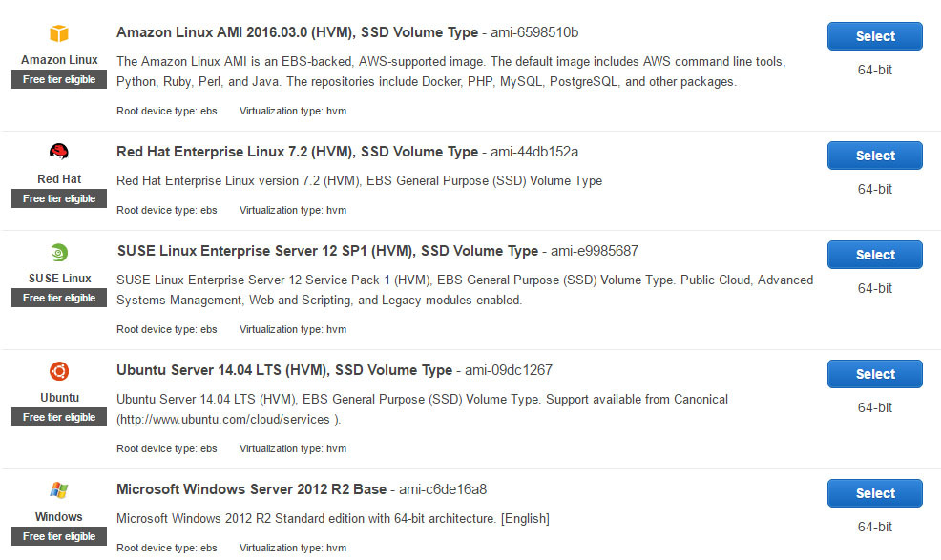Click the 64-bit label in the Ubuntu row
Screen dimensions: 941x560
click(x=874, y=407)
